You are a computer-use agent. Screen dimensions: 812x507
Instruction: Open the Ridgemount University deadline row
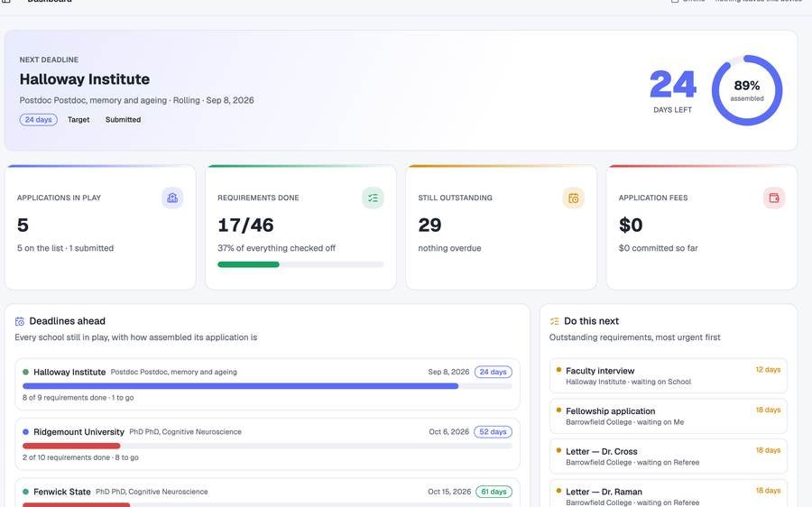pyautogui.click(x=267, y=444)
